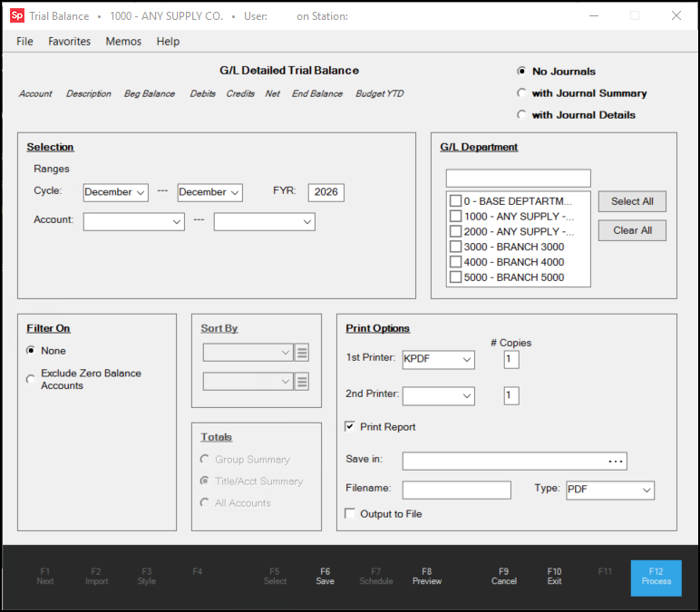The height and width of the screenshot is (612, 700).
Task: Open the Memos menu
Action: 123,42
